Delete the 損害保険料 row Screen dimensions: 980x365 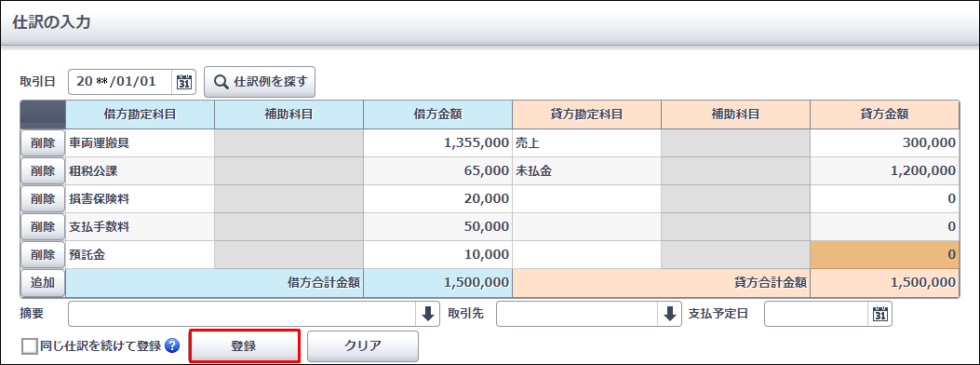pyautogui.click(x=43, y=198)
